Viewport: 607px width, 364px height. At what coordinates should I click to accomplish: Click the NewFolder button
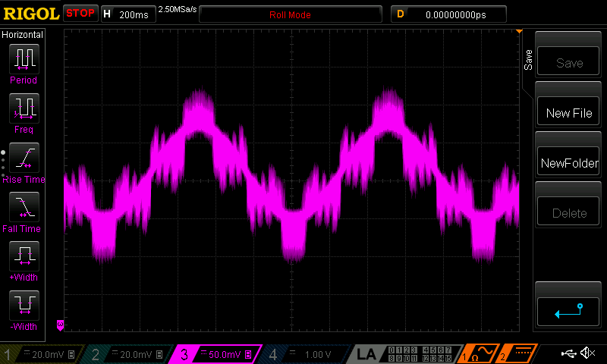568,162
